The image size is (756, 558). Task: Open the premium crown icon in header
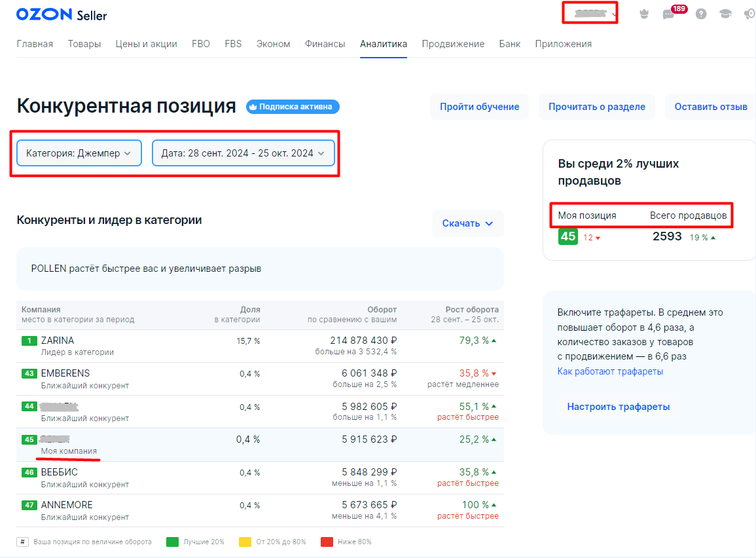click(x=644, y=14)
